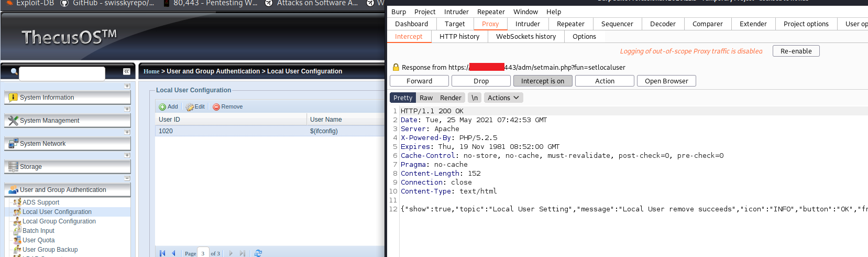Collapse the User and Group Authentication section
Screen dimensions: 868x257
127,178
